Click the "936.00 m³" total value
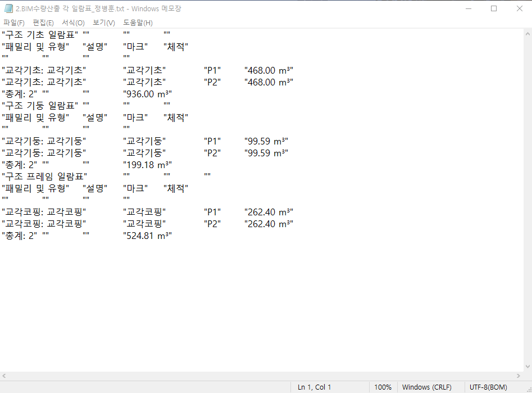The height and width of the screenshot is (393, 532). coord(148,94)
